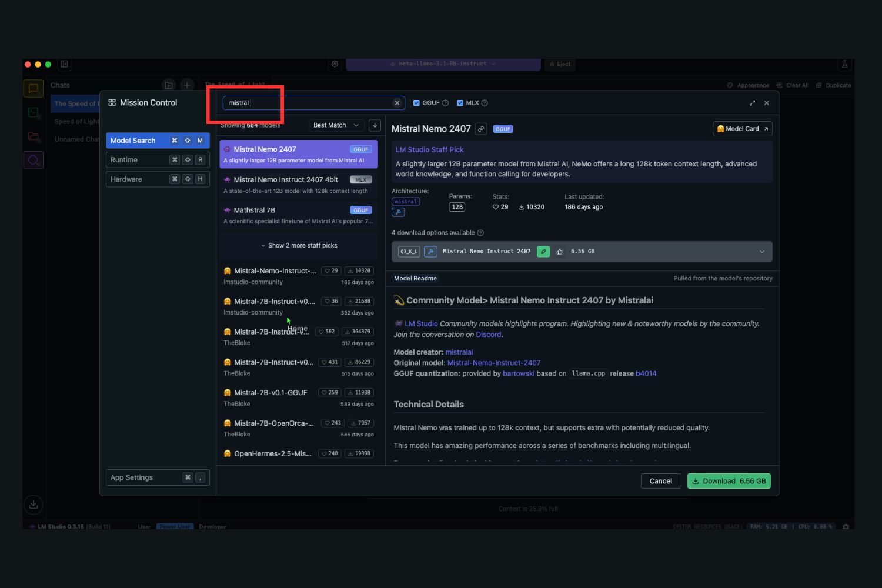The height and width of the screenshot is (588, 882).
Task: Open the Discover magnifier sidebar icon
Action: 34,160
